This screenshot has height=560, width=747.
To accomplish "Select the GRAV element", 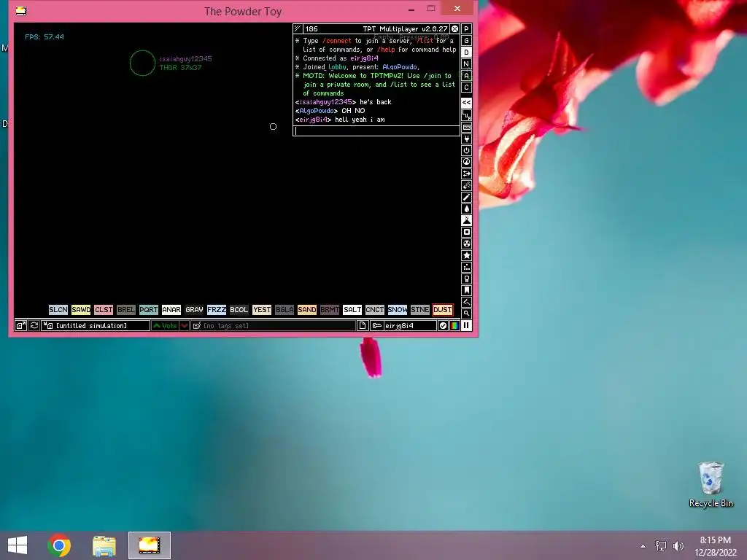I will (x=194, y=309).
